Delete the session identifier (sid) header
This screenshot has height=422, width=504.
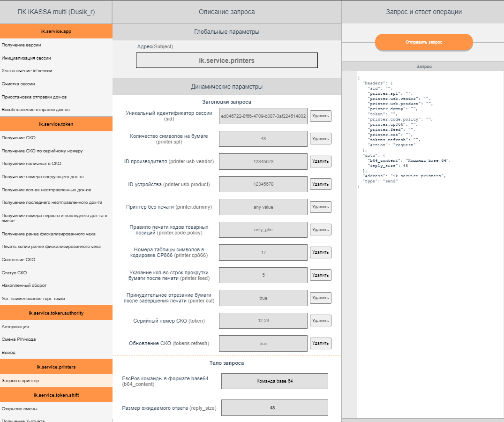click(320, 116)
